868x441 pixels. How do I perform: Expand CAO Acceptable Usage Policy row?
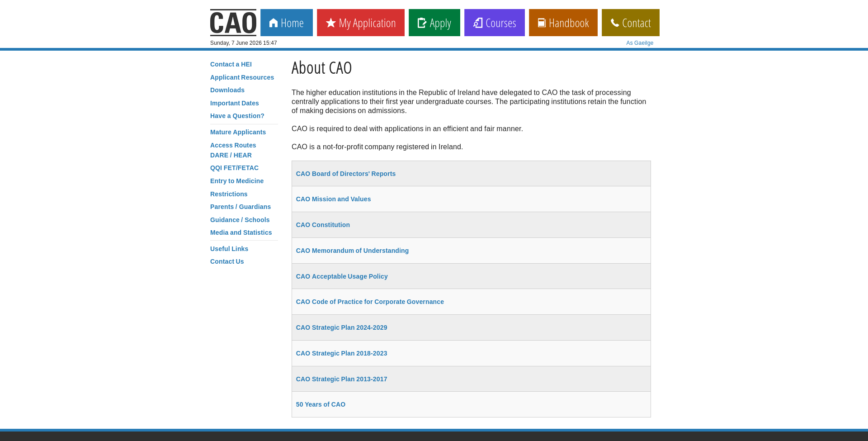click(x=471, y=276)
